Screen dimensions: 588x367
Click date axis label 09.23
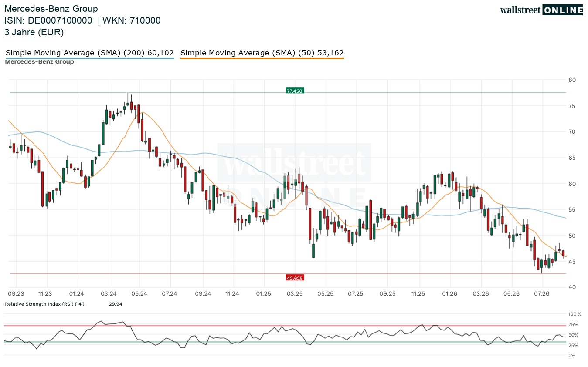(16, 294)
